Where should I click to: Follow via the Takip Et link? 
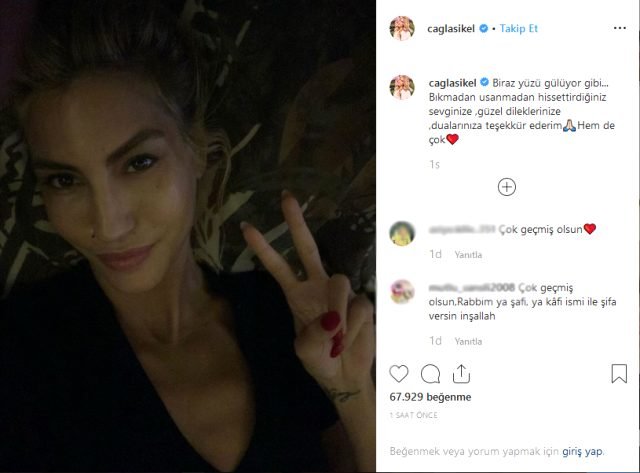[x=519, y=29]
